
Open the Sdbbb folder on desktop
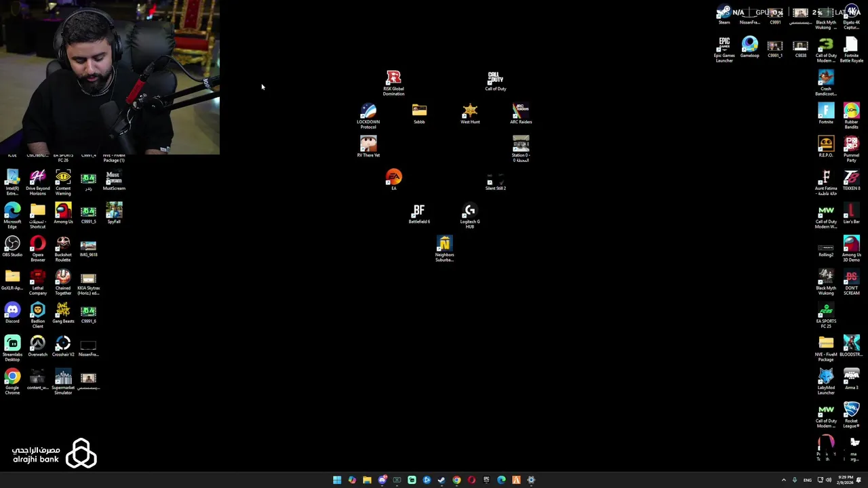(x=419, y=114)
